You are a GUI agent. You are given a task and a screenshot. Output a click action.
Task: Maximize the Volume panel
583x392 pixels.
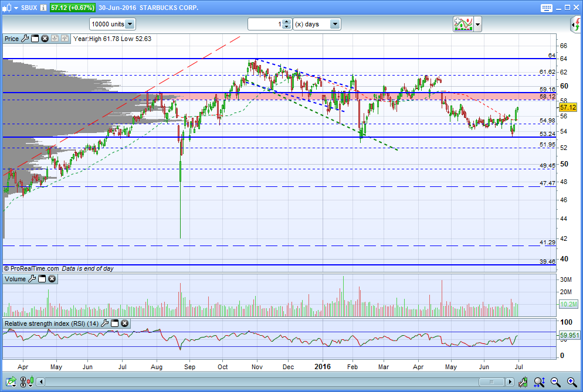[x=42, y=279]
